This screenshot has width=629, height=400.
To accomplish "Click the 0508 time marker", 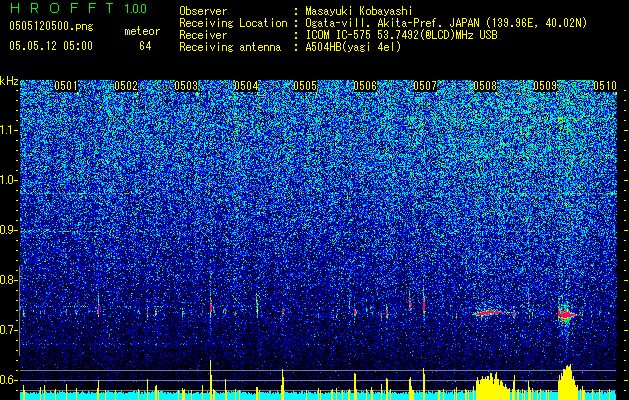I will pyautogui.click(x=485, y=86).
